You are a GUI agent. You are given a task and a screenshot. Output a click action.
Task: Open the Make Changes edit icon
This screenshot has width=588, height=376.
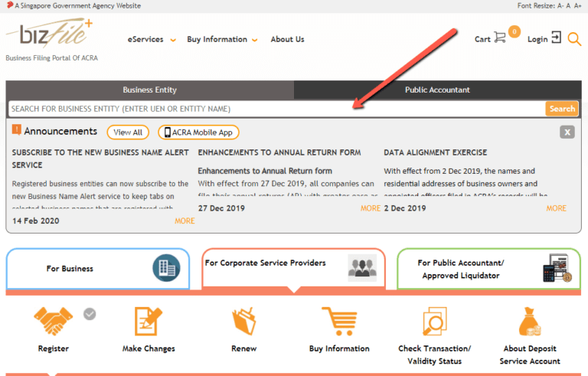pyautogui.click(x=149, y=322)
